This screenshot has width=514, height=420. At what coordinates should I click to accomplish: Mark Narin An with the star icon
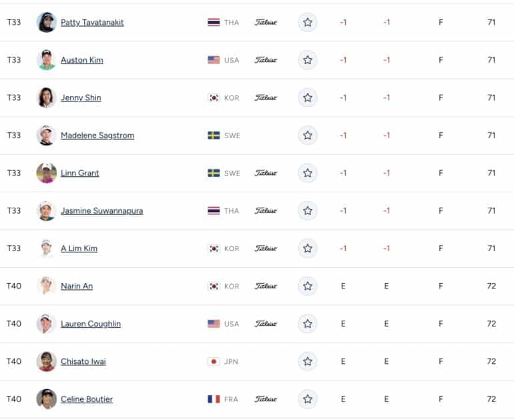[308, 286]
